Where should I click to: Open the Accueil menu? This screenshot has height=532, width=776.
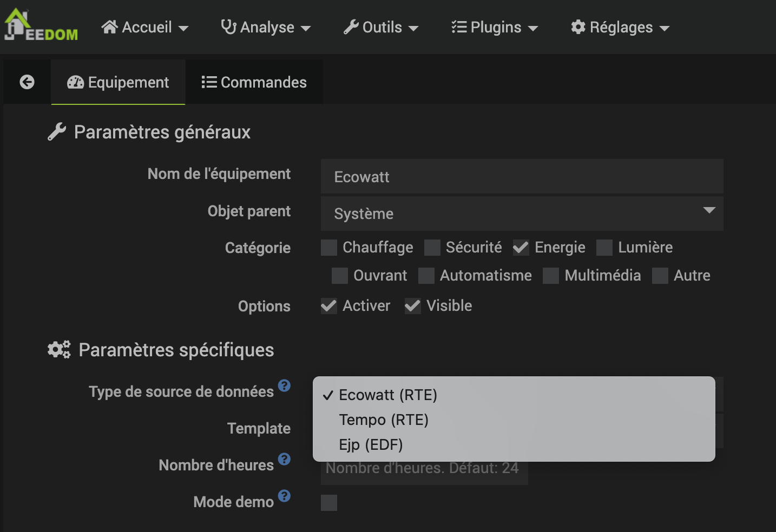[x=145, y=27]
